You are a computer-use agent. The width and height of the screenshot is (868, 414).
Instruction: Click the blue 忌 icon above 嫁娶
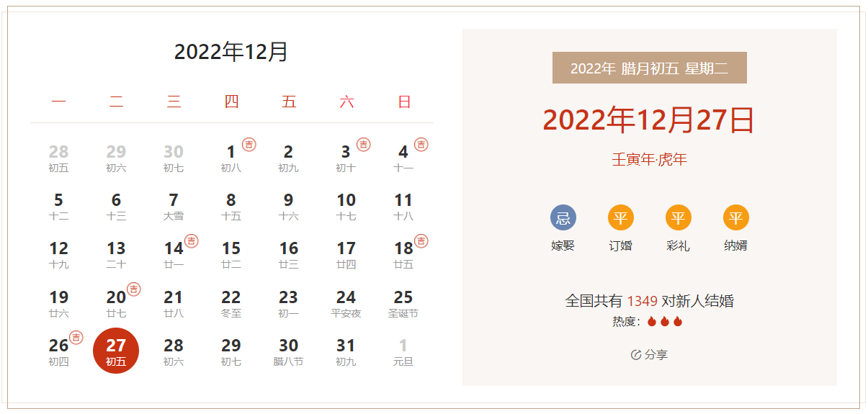[563, 218]
